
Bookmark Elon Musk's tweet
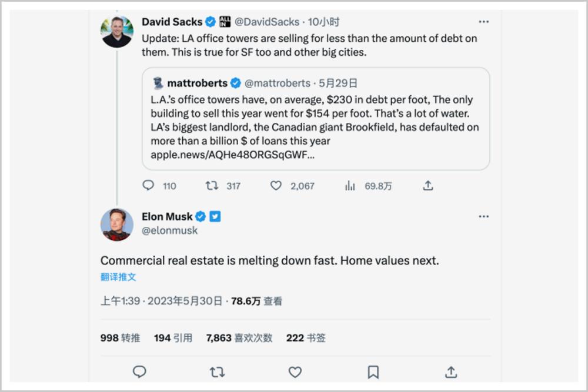(x=373, y=371)
